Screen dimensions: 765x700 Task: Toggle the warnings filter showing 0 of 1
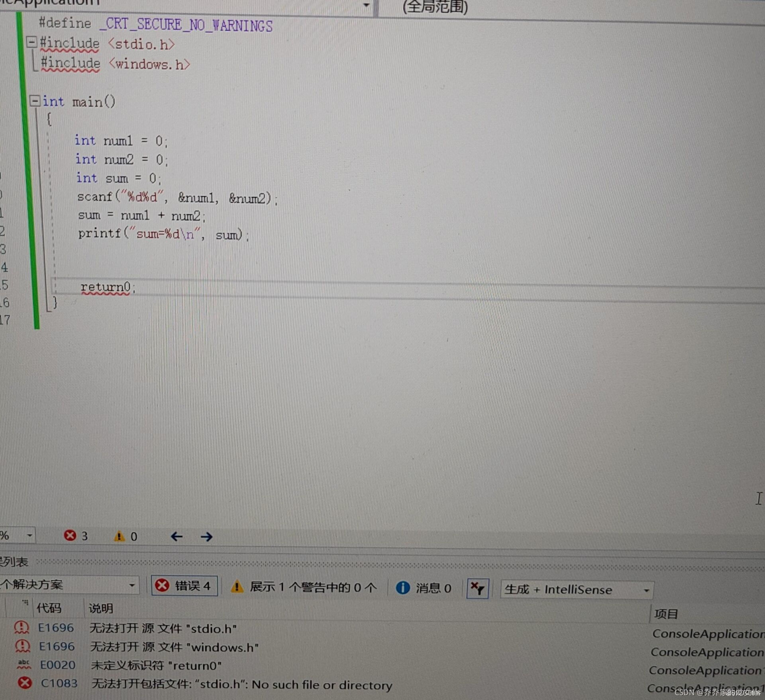304,587
